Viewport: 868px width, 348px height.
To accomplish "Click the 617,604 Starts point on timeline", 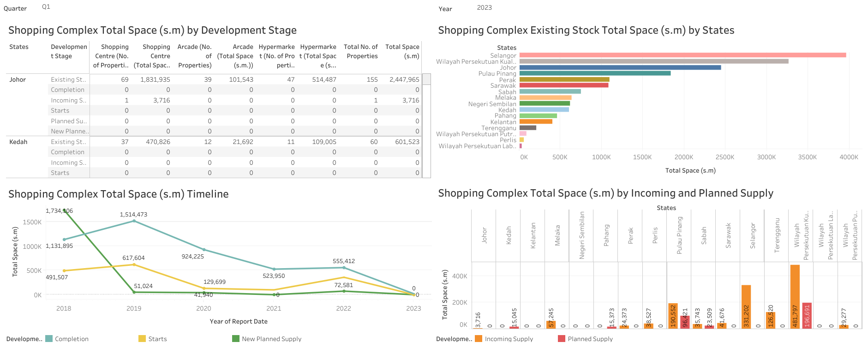I will click(134, 264).
